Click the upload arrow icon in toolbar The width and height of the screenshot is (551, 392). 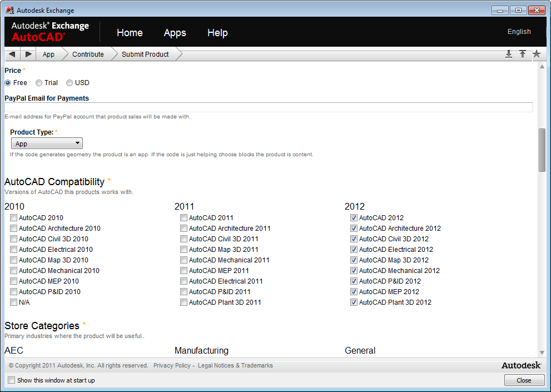523,54
